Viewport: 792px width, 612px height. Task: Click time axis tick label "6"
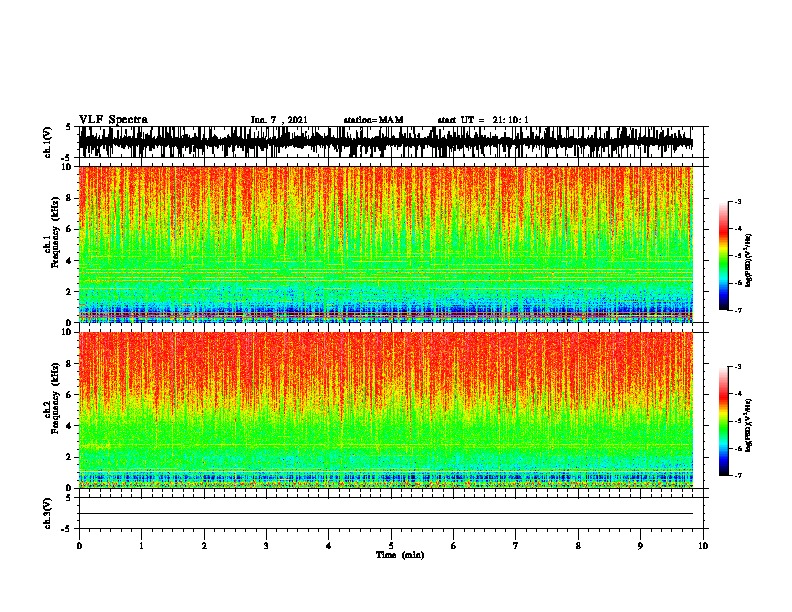point(454,546)
